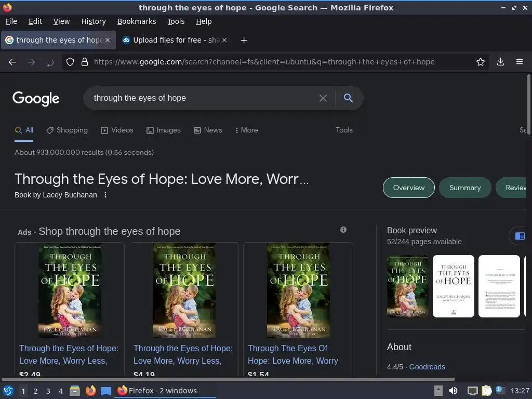This screenshot has height=399, width=532.
Task: Open the first ad book titled 'Love More, Worry Less,'
Action: click(x=69, y=354)
